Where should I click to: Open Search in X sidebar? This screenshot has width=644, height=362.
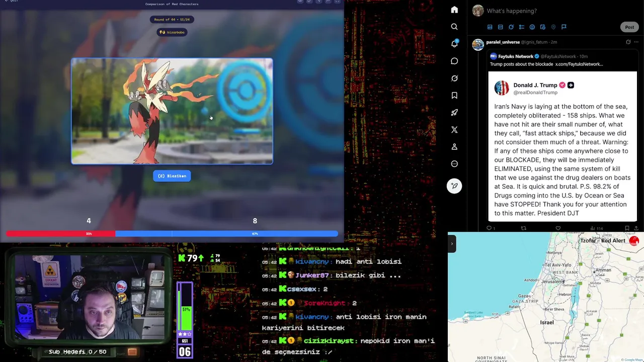click(454, 27)
